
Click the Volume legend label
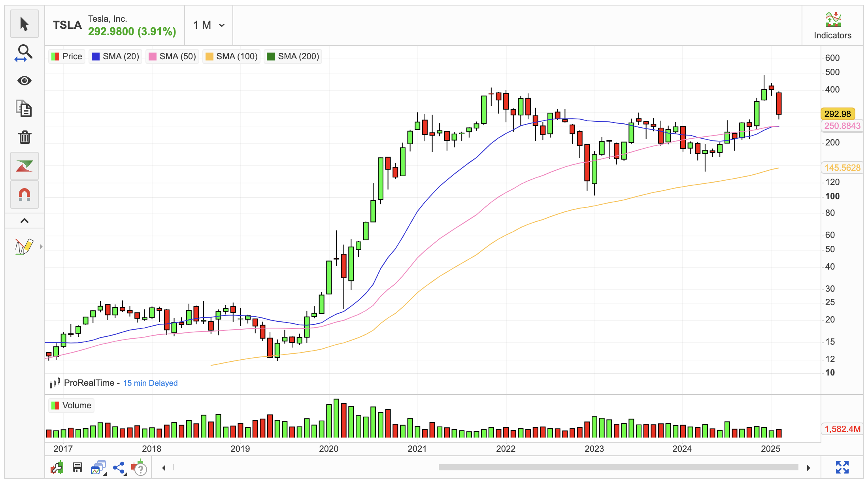72,406
